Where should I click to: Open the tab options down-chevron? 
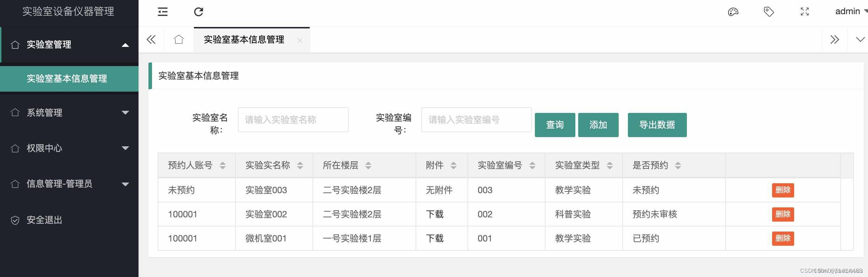pyautogui.click(x=860, y=39)
